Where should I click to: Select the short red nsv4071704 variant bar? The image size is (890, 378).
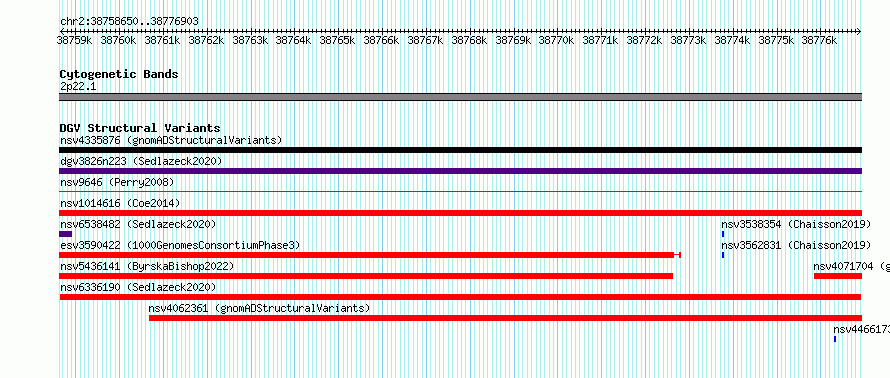(x=838, y=276)
